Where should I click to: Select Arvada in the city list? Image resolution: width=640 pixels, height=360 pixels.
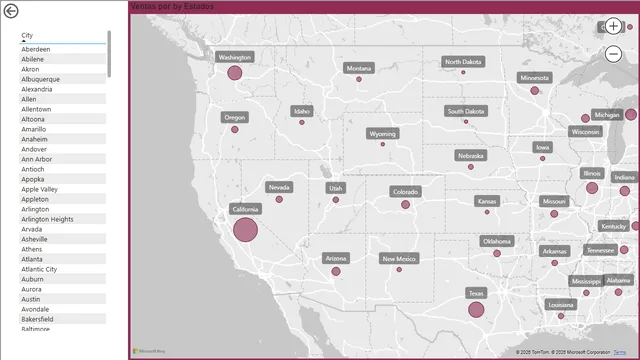click(63, 229)
